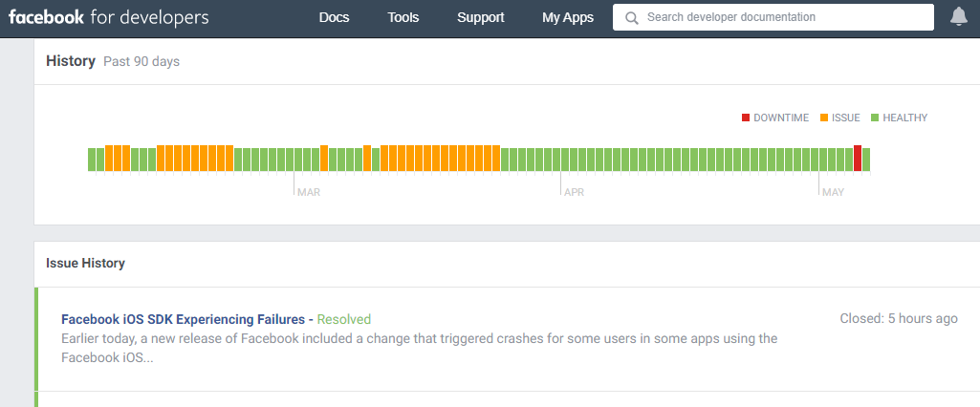The width and height of the screenshot is (980, 407).
Task: Open the notifications bell icon
Action: (x=958, y=17)
